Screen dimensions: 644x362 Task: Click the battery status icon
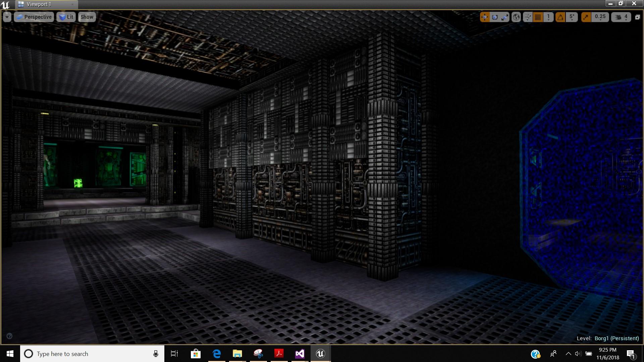coord(589,354)
